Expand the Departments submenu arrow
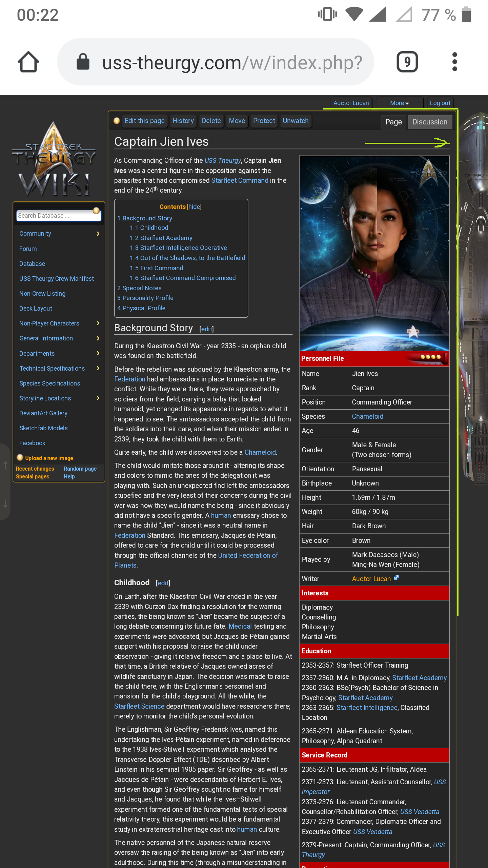Screen dimensions: 488x868 (98, 353)
